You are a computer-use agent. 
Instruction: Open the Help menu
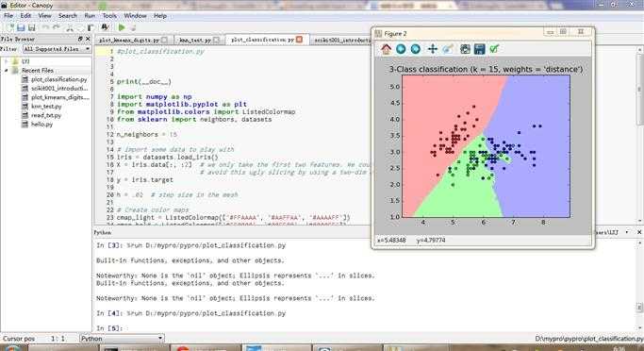[160, 16]
